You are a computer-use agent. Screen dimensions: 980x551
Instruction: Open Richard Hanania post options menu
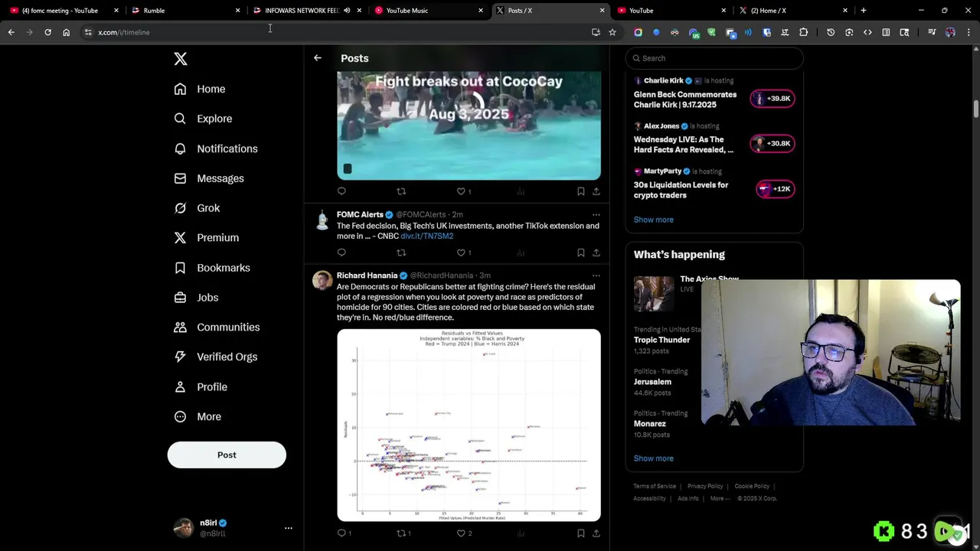[596, 275]
